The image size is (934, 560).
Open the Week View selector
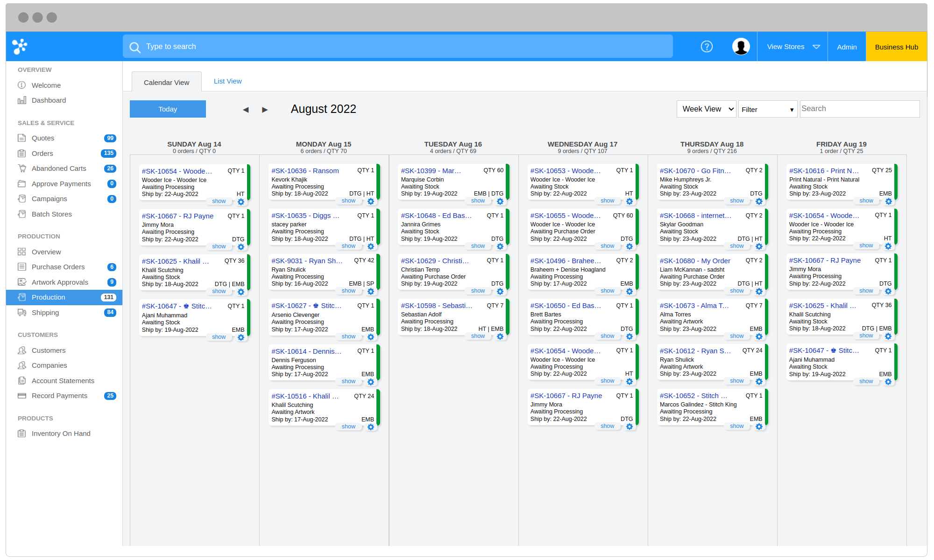click(706, 109)
